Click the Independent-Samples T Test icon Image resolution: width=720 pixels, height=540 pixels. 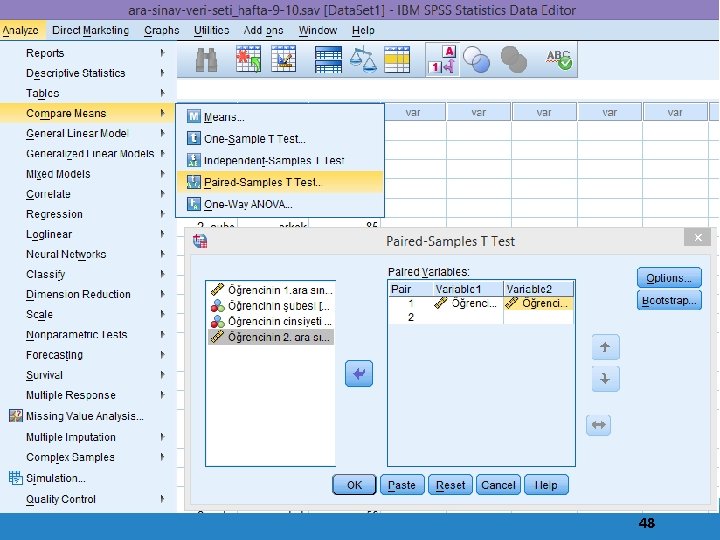point(194,160)
